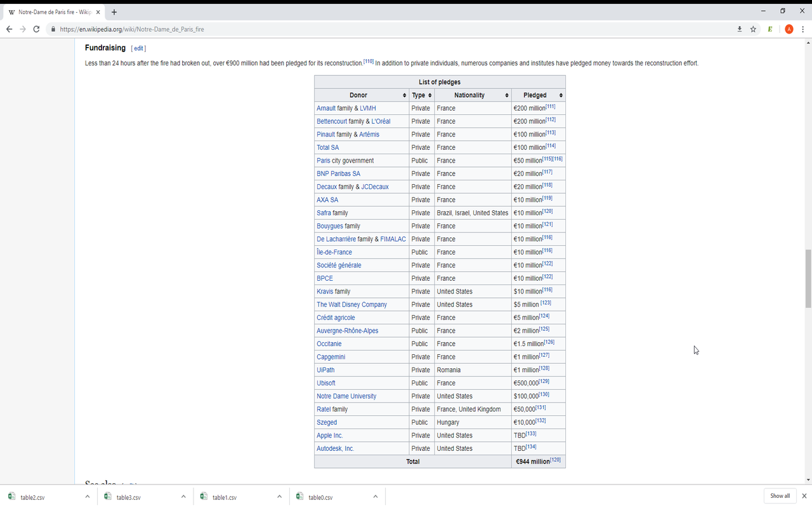Click the browser forward arrow
The image size is (812, 508).
click(23, 29)
